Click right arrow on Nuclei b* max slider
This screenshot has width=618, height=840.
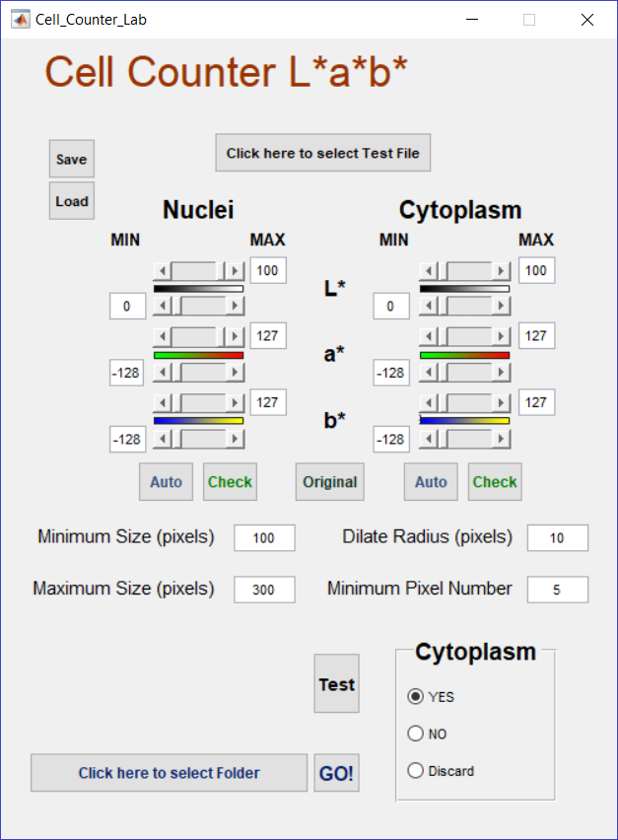point(235,402)
